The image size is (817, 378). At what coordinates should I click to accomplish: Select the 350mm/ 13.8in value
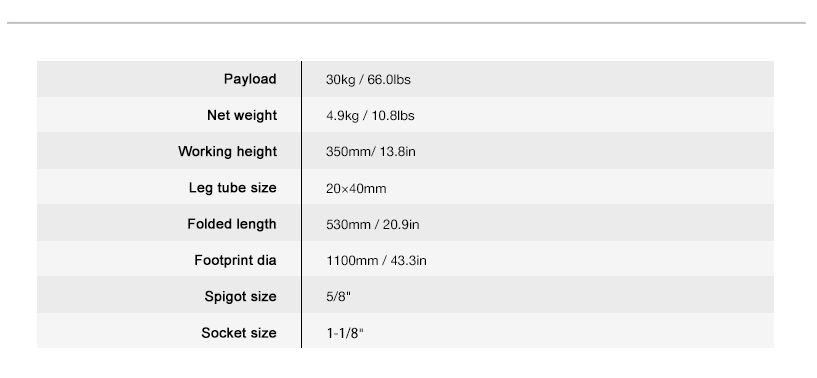(x=370, y=152)
